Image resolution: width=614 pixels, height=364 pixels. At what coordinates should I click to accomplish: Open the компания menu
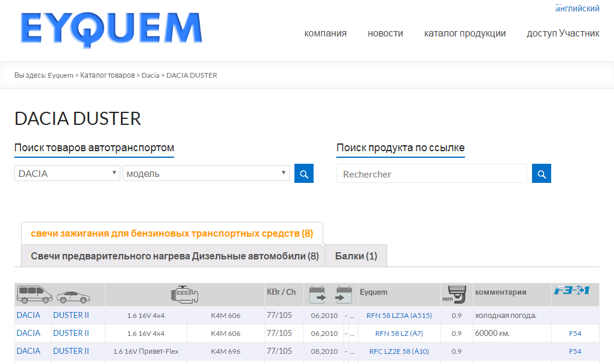click(x=326, y=33)
